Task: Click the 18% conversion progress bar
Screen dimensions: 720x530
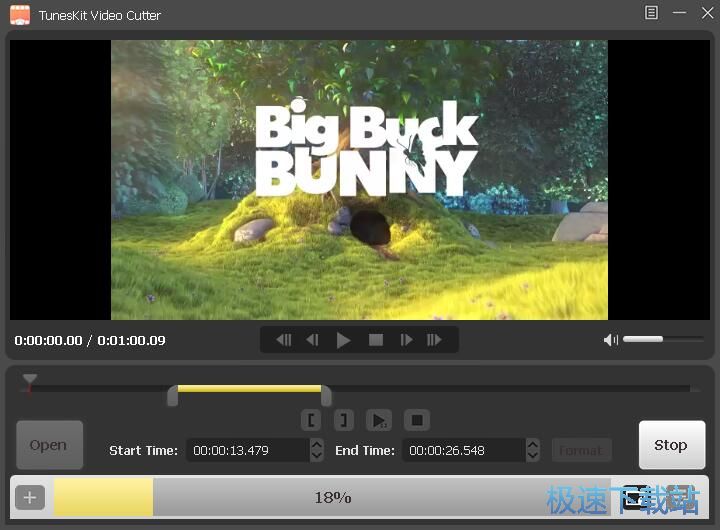Action: tap(332, 497)
